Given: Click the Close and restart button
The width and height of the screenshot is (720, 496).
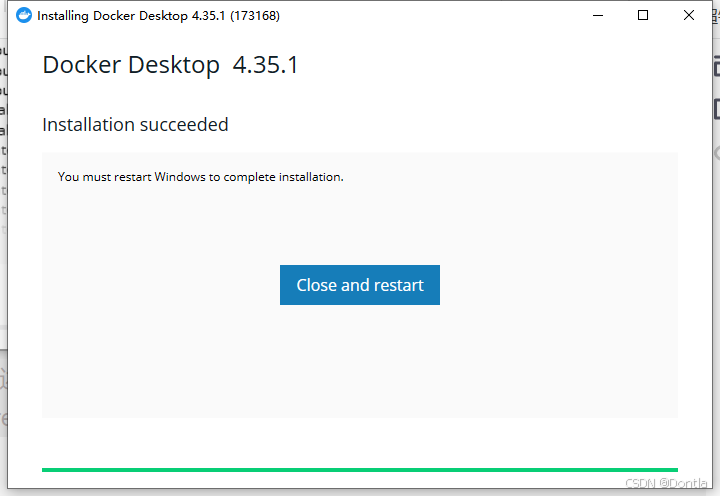Looking at the screenshot, I should pos(360,285).
